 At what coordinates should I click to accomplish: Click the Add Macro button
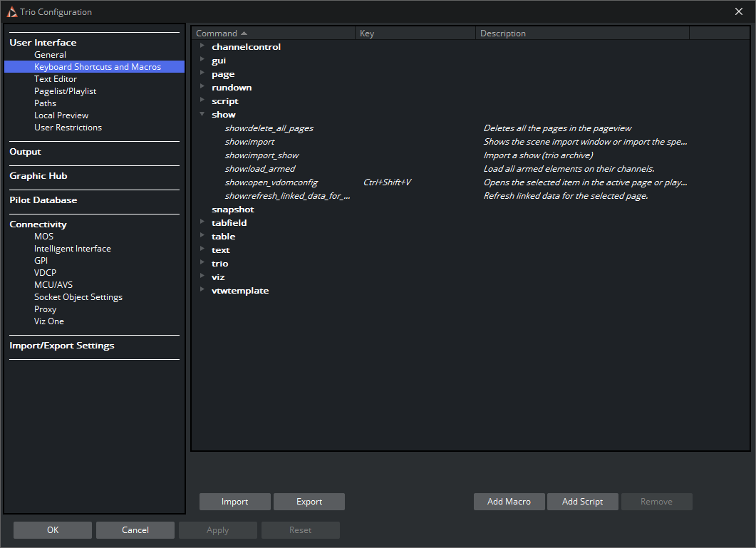click(x=509, y=502)
